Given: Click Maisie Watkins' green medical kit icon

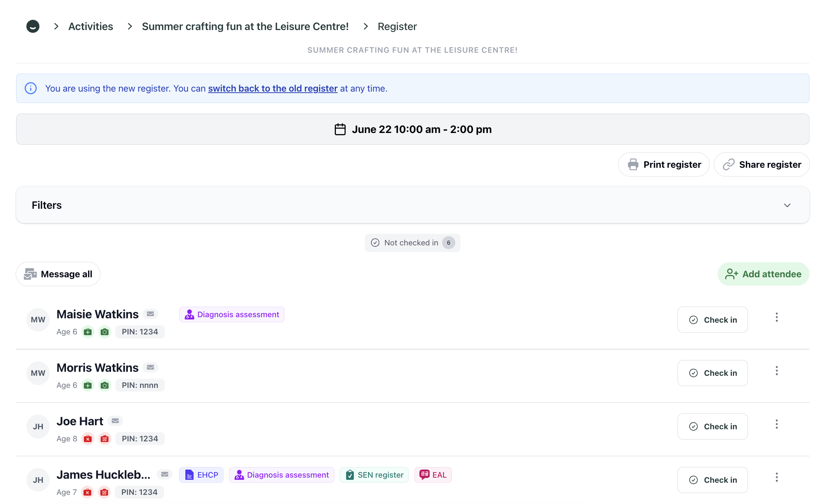Looking at the screenshot, I should pos(88,332).
